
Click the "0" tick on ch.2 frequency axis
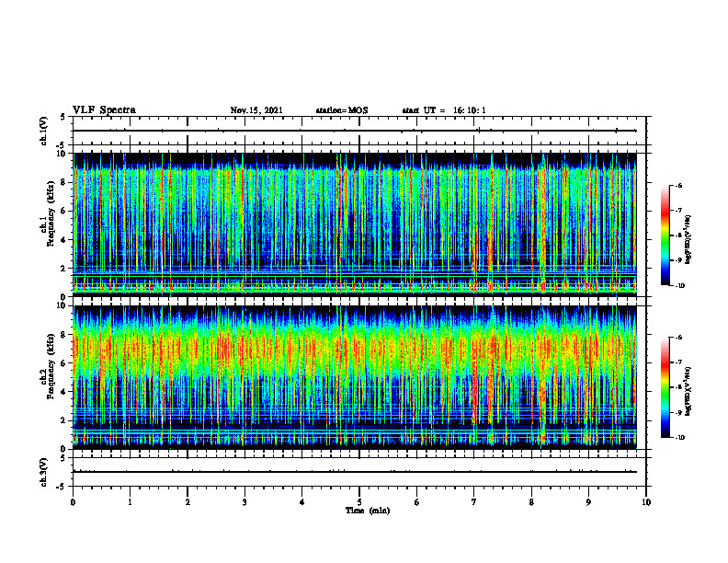point(64,449)
